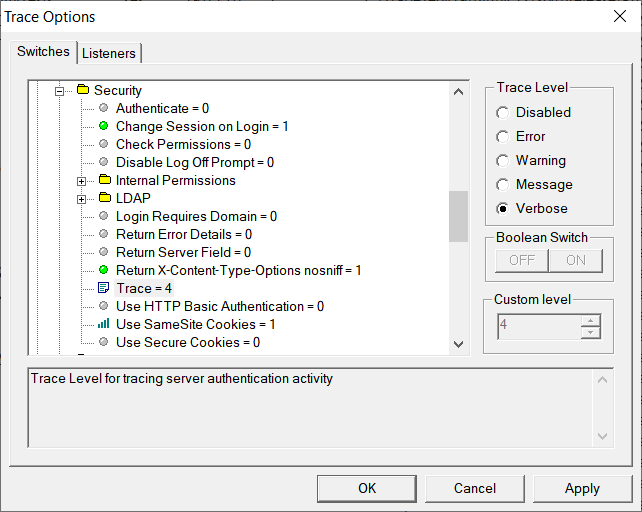The height and width of the screenshot is (512, 642).
Task: Click the gray dot beside Return Error Details
Action: click(x=104, y=234)
